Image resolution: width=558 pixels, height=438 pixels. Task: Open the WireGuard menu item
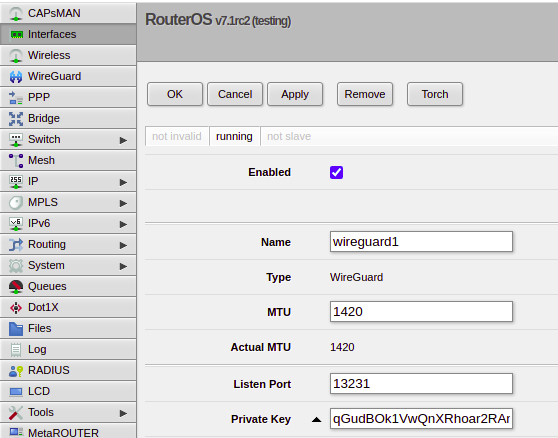click(68, 76)
